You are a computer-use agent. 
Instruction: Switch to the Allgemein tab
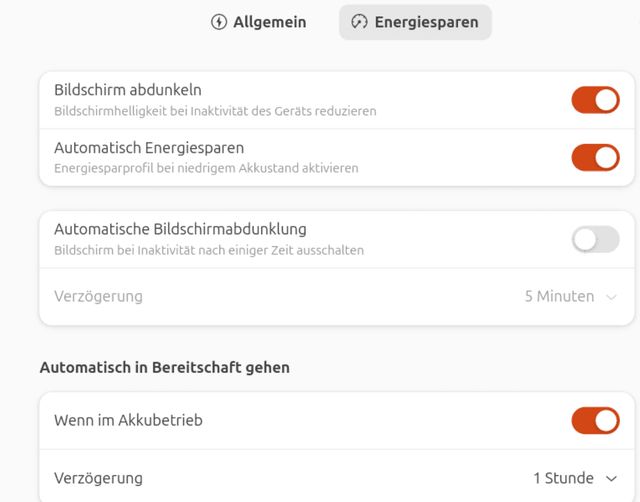click(259, 22)
